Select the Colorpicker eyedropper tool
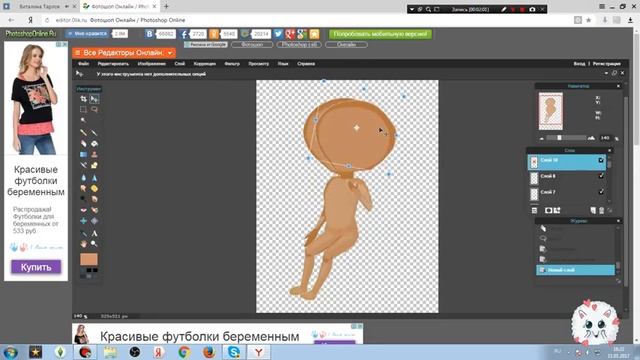The width and height of the screenshot is (640, 360). (x=83, y=233)
